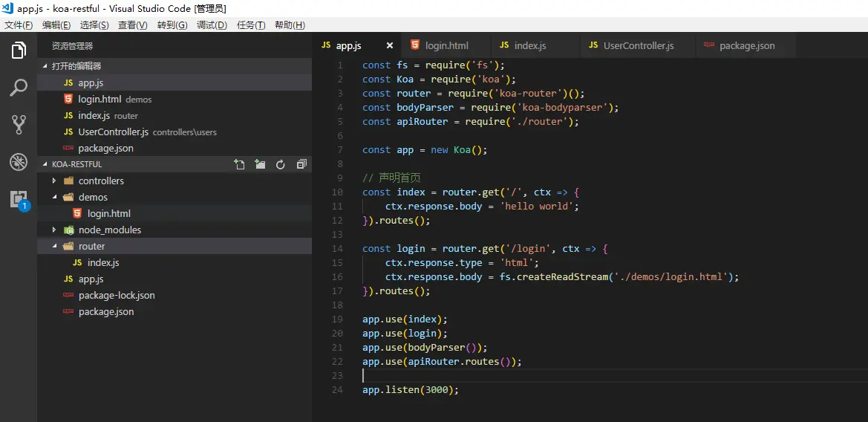Open the Debug view icon
The height and width of the screenshot is (422, 868).
click(x=19, y=162)
